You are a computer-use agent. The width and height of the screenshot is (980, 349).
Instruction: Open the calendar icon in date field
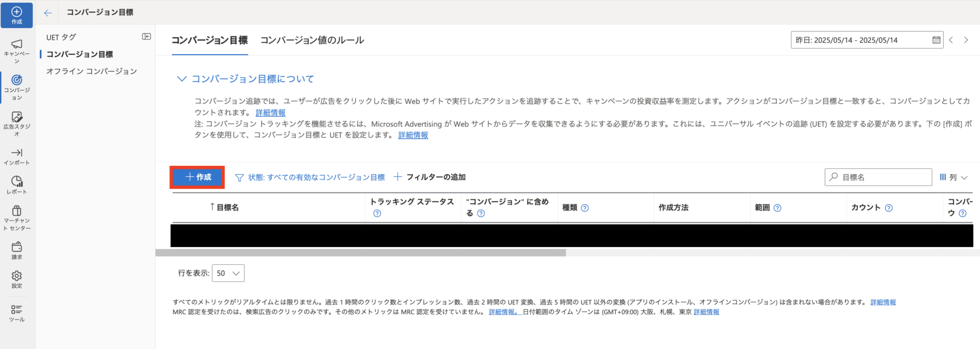click(936, 40)
